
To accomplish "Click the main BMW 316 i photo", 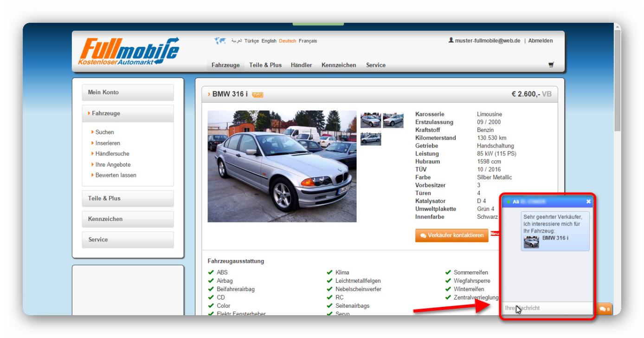I will tap(282, 166).
